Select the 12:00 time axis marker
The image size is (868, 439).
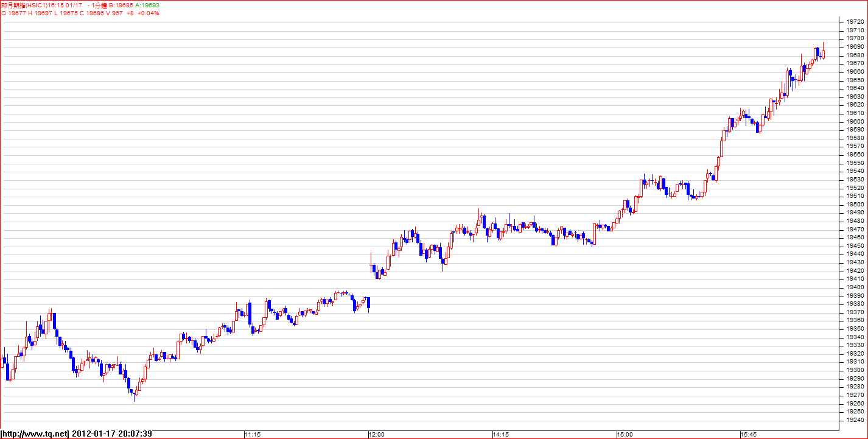[376, 434]
